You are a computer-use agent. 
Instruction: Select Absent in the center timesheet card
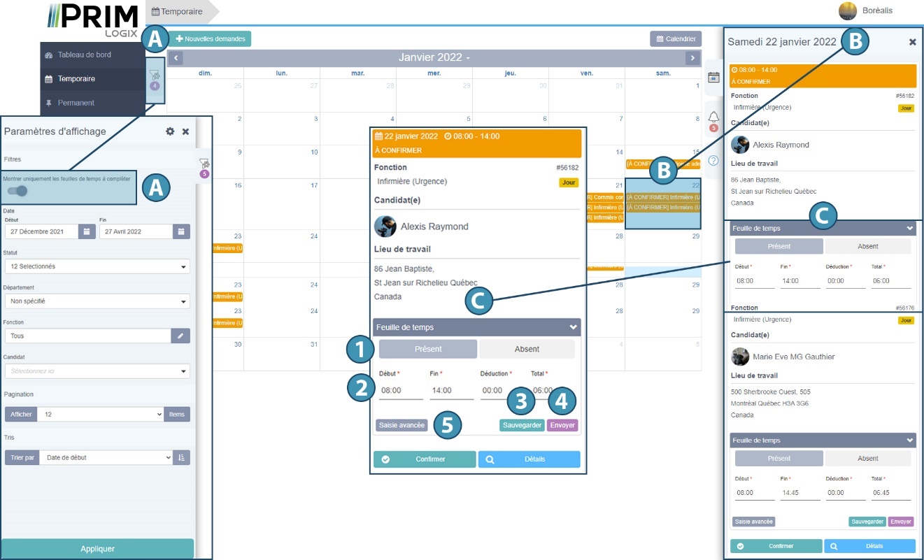point(527,349)
